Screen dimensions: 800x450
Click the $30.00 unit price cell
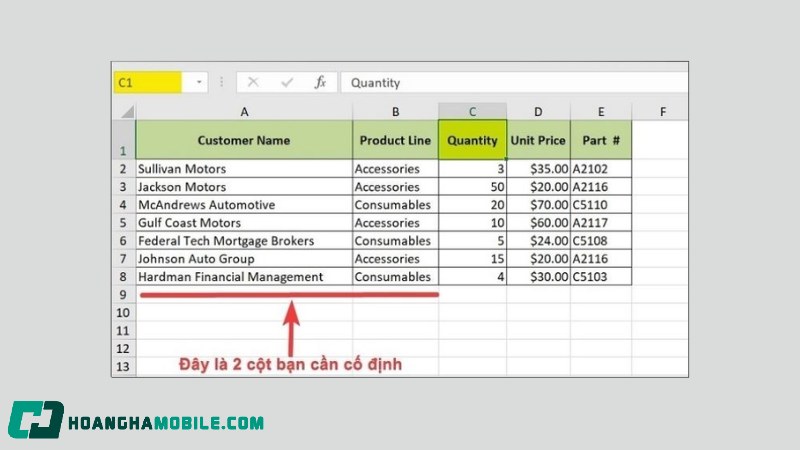click(x=538, y=277)
